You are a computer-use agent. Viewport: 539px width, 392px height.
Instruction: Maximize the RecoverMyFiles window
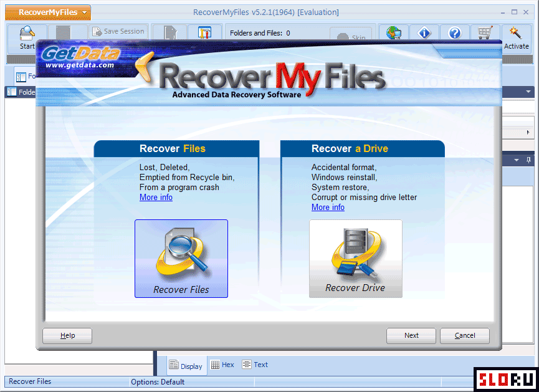pos(514,12)
